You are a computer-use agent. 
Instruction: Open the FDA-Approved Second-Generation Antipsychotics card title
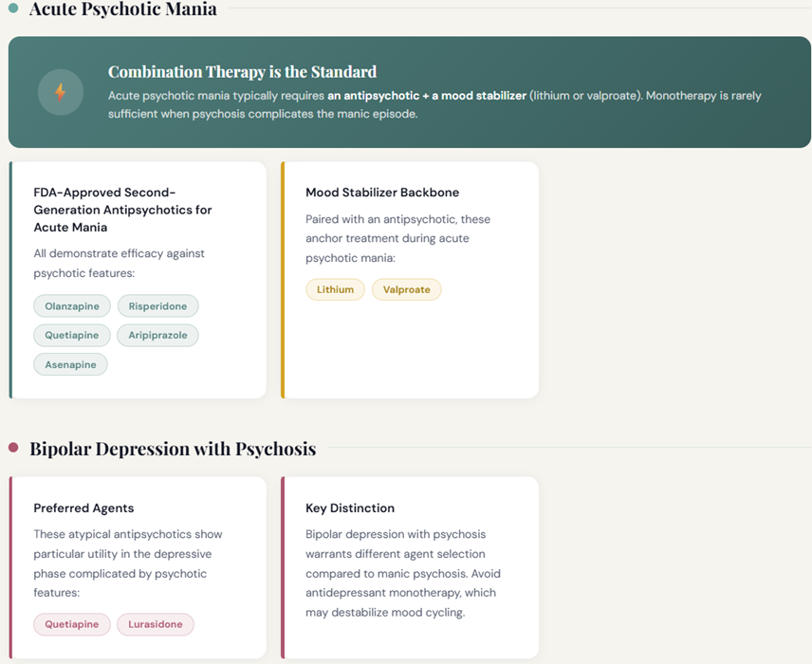point(122,210)
